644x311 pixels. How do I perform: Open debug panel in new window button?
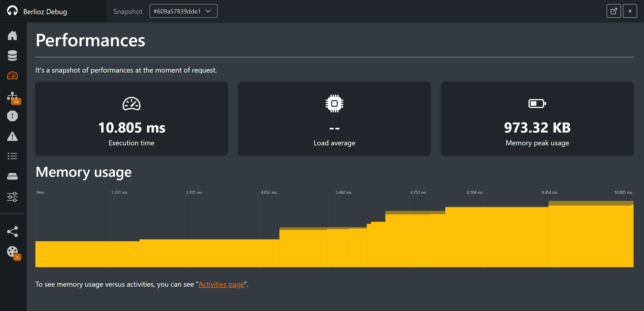(613, 11)
